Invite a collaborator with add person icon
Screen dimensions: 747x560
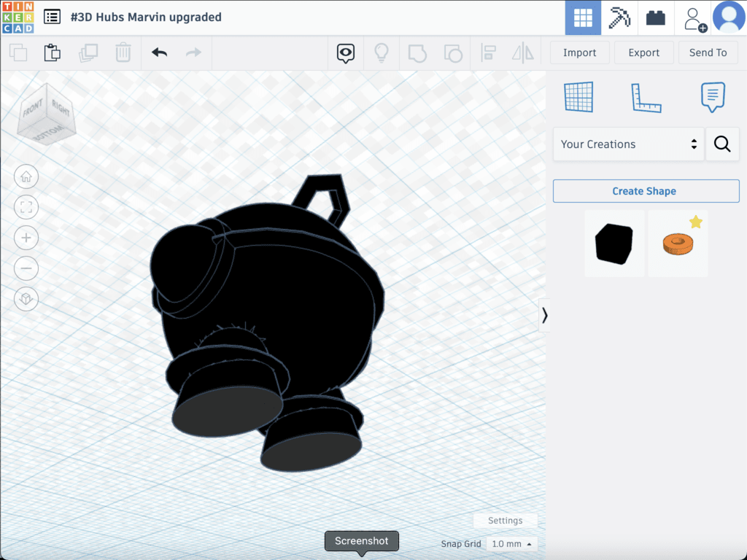[694, 19]
